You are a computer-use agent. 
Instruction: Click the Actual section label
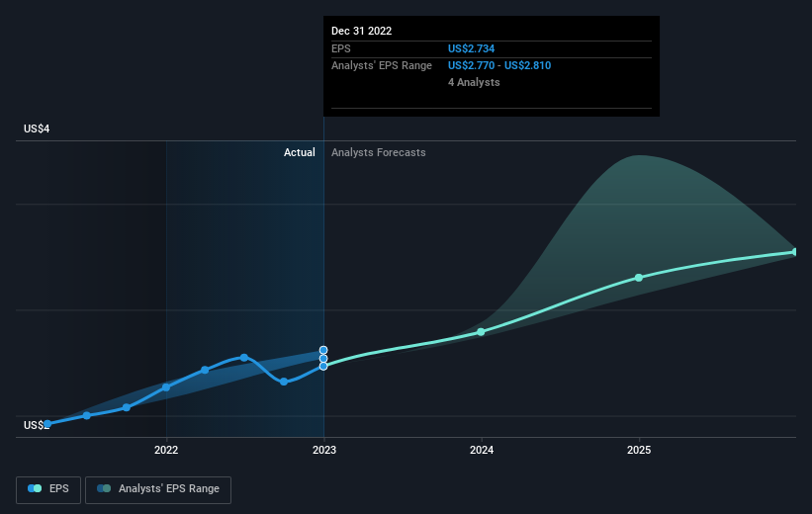[300, 152]
